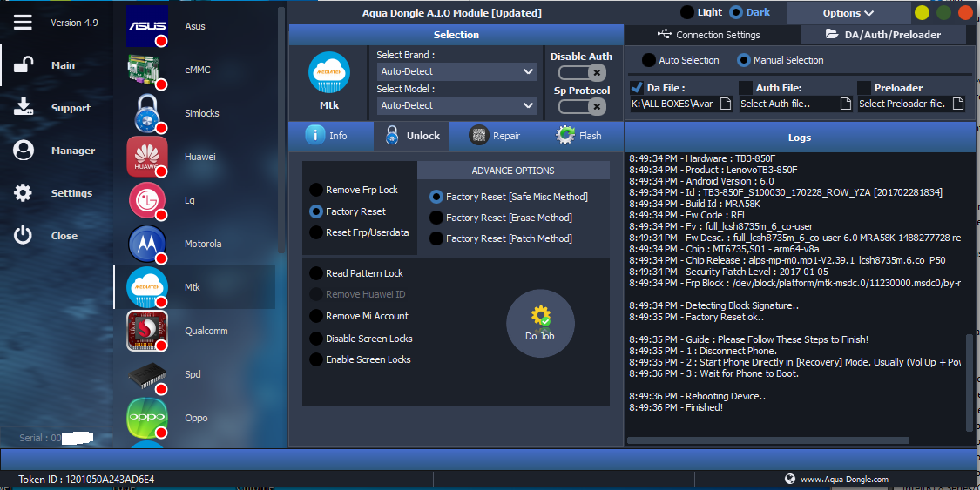Toggle the Disable Auth switch

click(582, 73)
